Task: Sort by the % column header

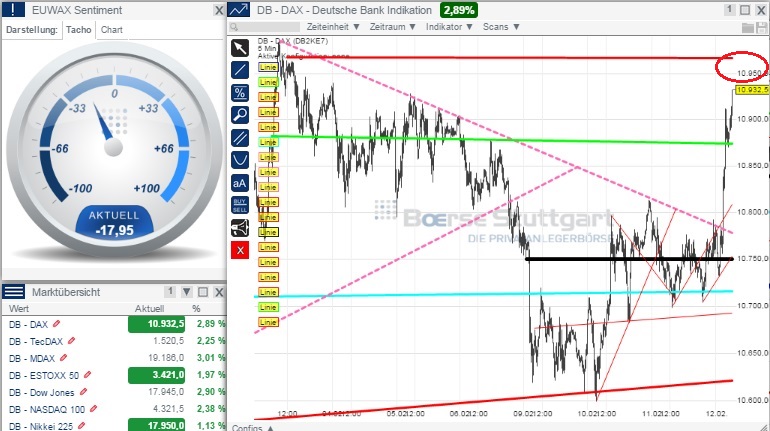Action: pyautogui.click(x=196, y=309)
